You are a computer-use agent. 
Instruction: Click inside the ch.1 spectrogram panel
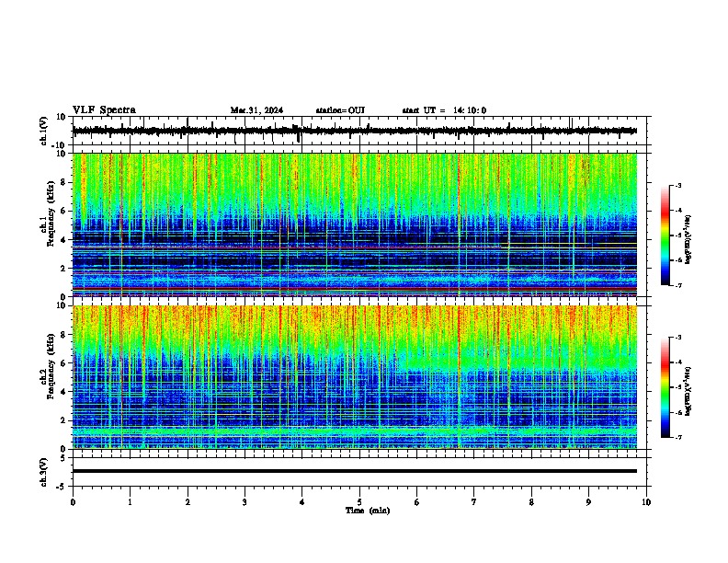[355, 224]
